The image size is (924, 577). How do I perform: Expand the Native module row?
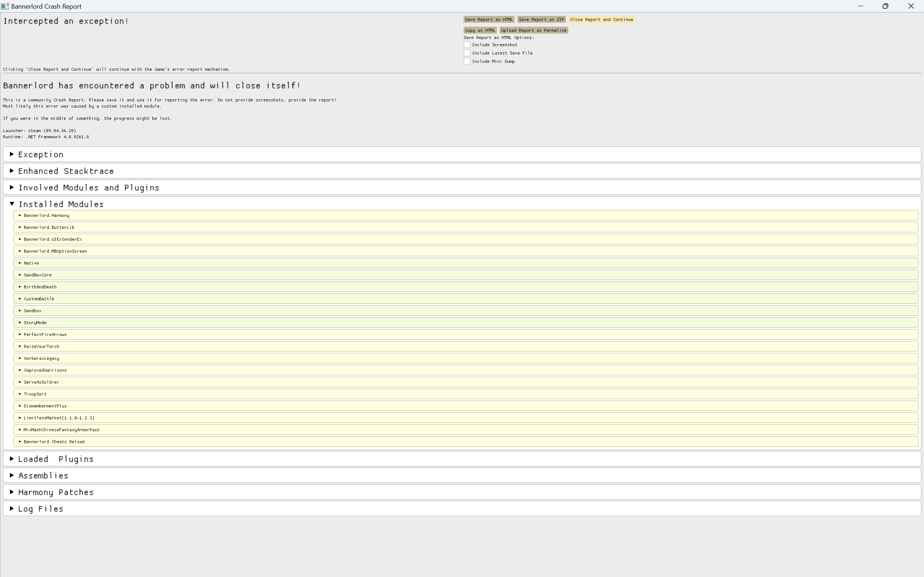click(466, 263)
